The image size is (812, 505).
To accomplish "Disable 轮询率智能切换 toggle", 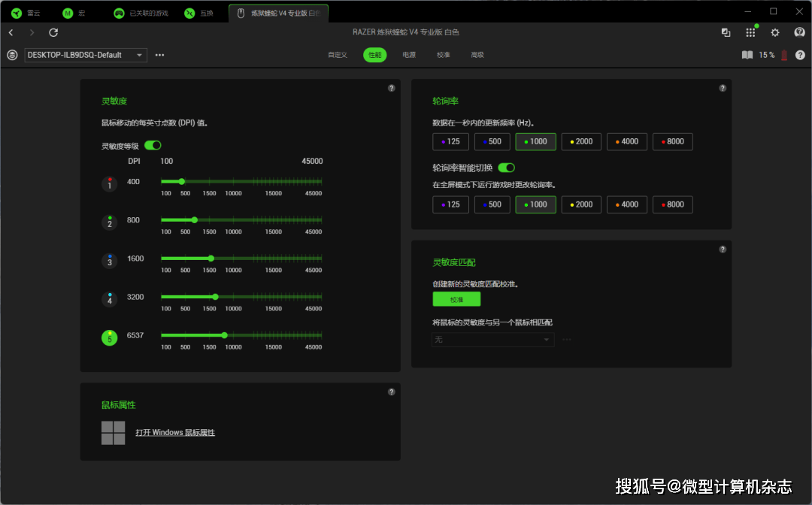I will pyautogui.click(x=506, y=168).
